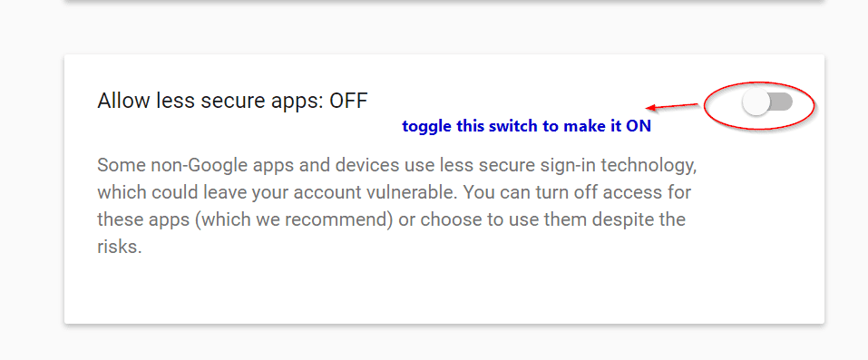Click the white knob of the switch
The image size is (868, 360).
(x=756, y=103)
